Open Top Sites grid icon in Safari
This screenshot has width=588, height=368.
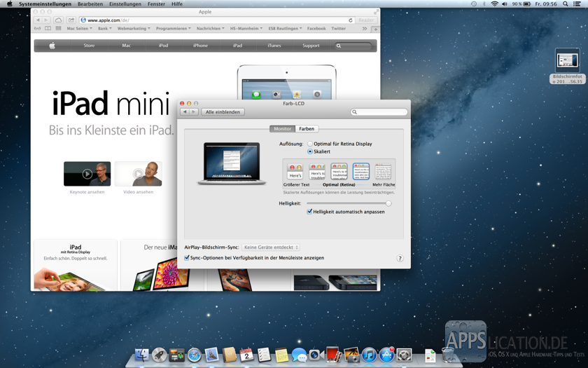(x=59, y=29)
